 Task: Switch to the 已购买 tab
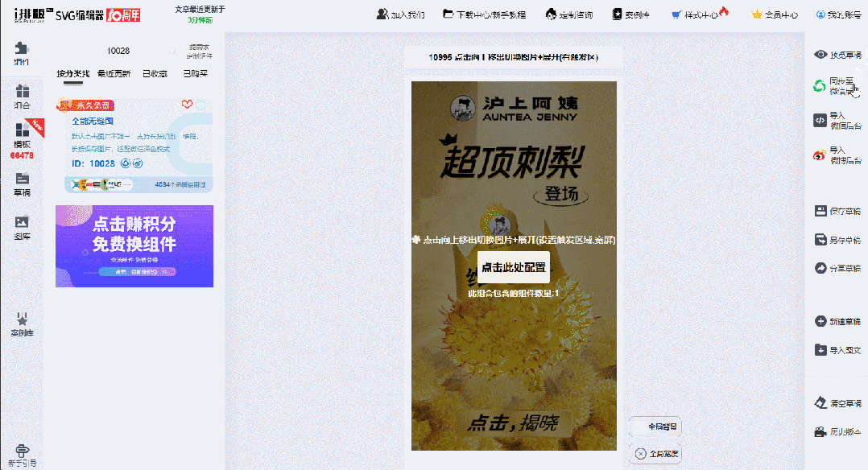196,73
